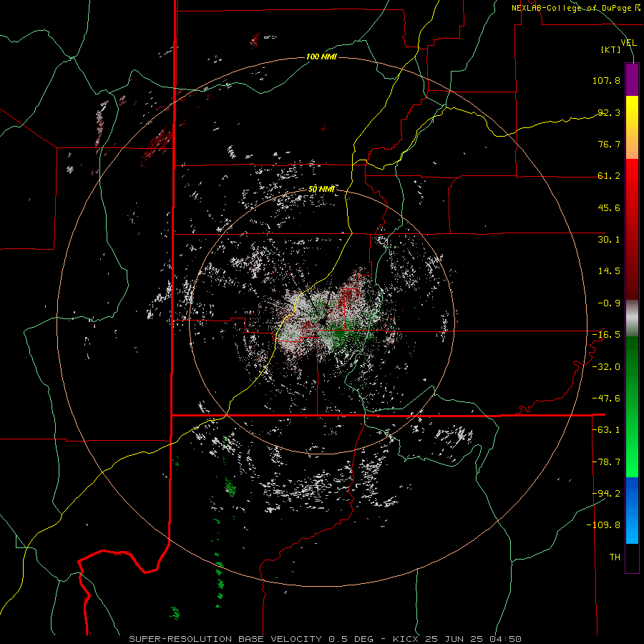Click the KICX radar site at rings' center

point(321,321)
